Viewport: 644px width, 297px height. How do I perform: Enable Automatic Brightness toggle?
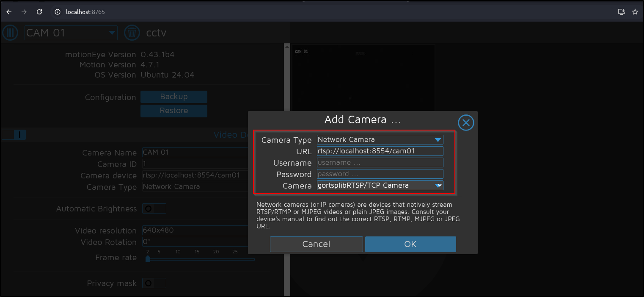click(154, 208)
